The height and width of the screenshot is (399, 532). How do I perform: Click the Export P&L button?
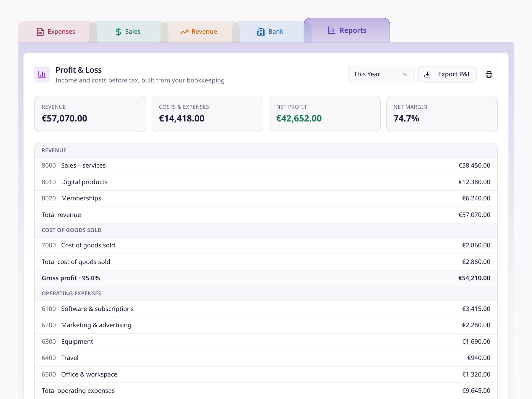[447, 74]
